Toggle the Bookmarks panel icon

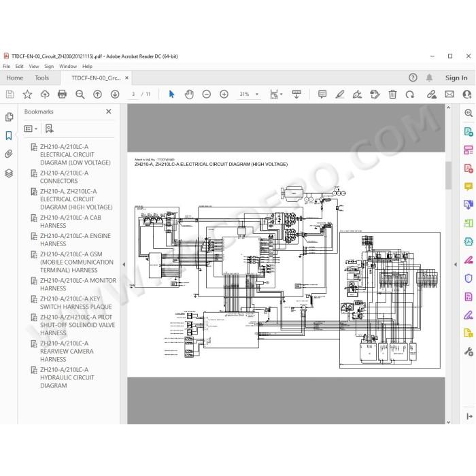(x=9, y=136)
